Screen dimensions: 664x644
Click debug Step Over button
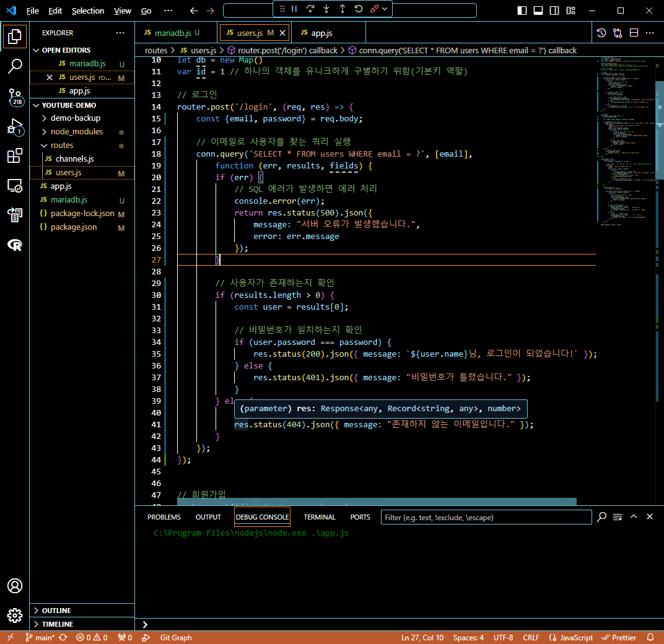click(x=310, y=9)
